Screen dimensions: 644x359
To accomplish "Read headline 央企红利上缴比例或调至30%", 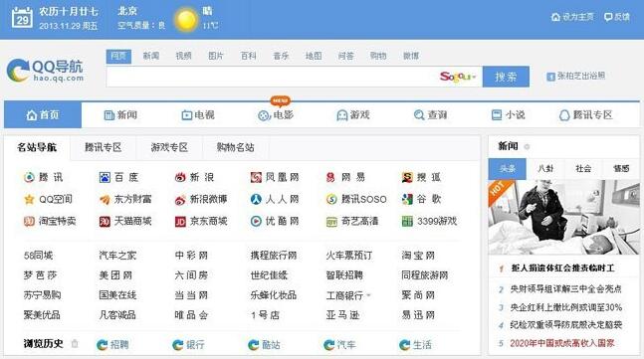I will [x=566, y=307].
